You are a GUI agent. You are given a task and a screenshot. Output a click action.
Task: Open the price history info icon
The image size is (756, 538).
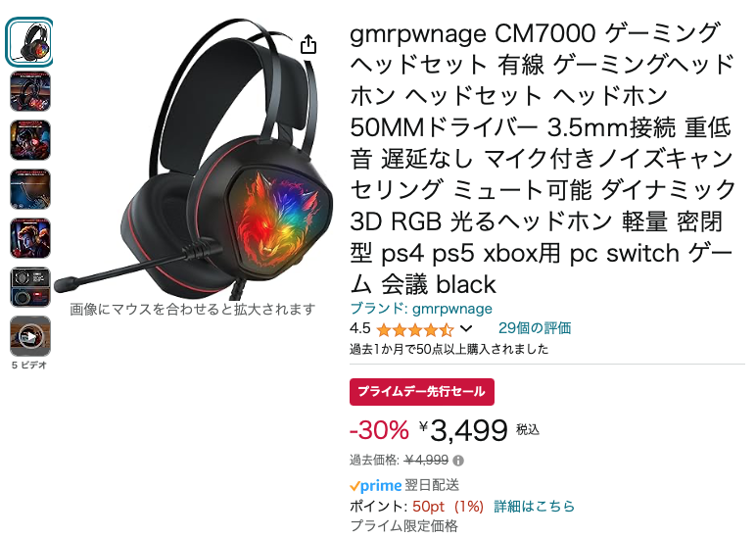tap(458, 461)
